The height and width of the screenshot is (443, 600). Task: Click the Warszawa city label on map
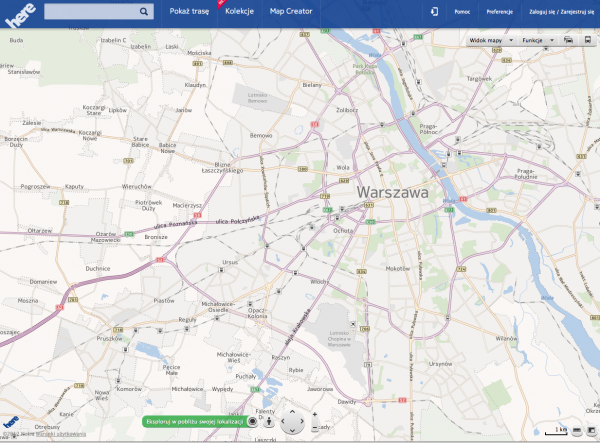pyautogui.click(x=392, y=190)
